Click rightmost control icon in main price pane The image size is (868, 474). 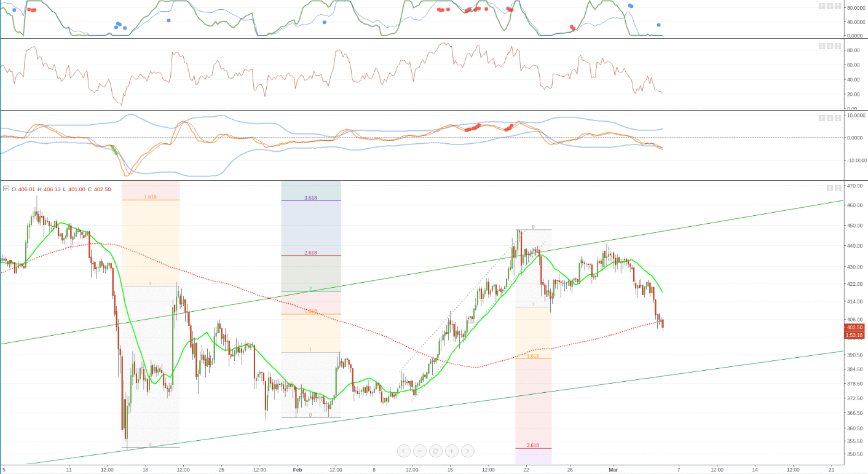click(838, 188)
